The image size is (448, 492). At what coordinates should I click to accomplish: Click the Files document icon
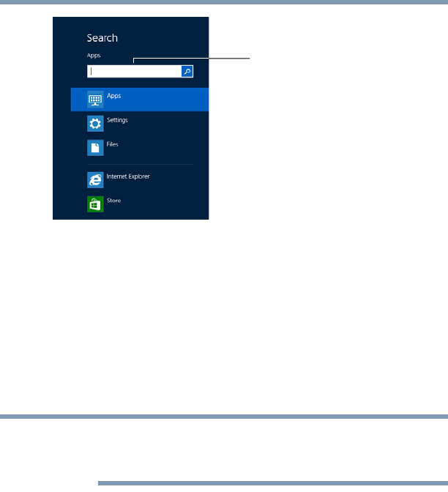tap(95, 148)
